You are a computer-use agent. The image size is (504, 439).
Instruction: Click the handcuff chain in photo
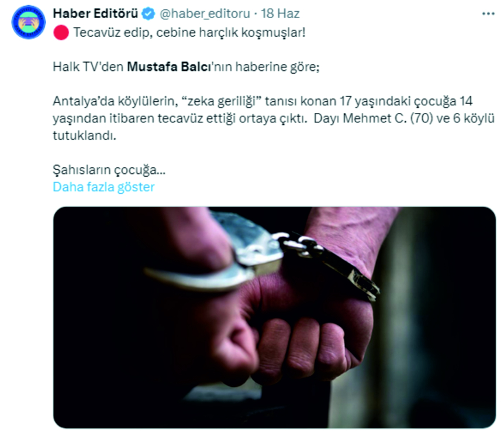click(298, 244)
